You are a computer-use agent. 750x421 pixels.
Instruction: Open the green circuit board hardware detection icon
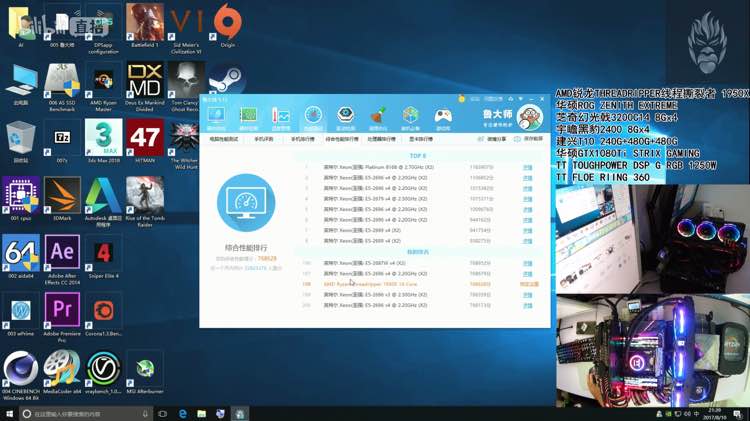pyautogui.click(x=248, y=118)
